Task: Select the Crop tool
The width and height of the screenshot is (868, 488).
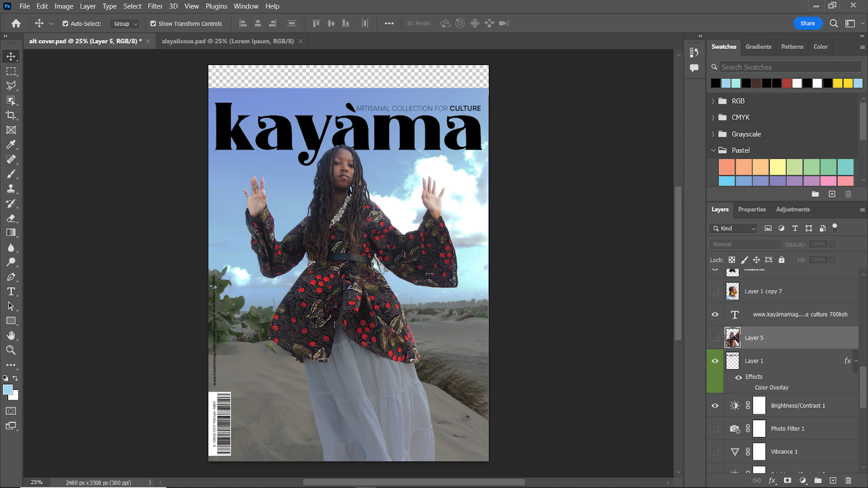Action: click(11, 115)
